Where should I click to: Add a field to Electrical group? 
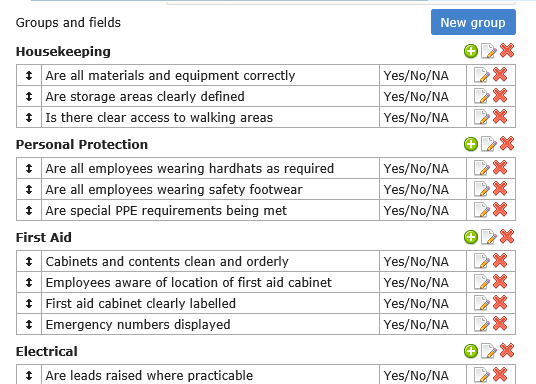tap(471, 351)
